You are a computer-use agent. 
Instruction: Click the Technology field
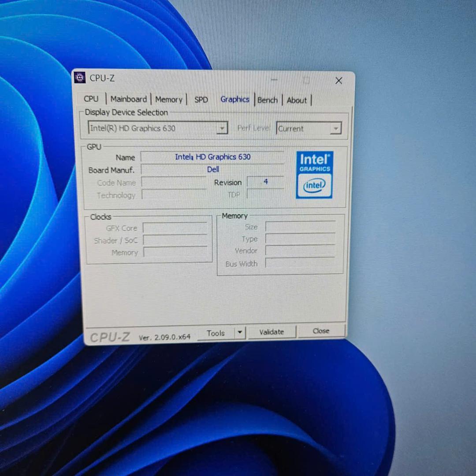point(174,195)
